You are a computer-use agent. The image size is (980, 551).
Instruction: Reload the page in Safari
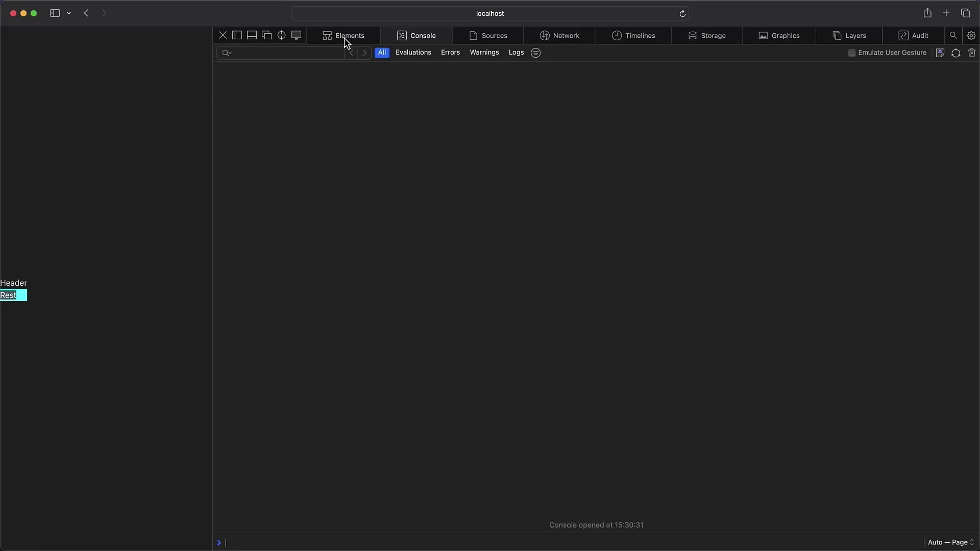(682, 13)
